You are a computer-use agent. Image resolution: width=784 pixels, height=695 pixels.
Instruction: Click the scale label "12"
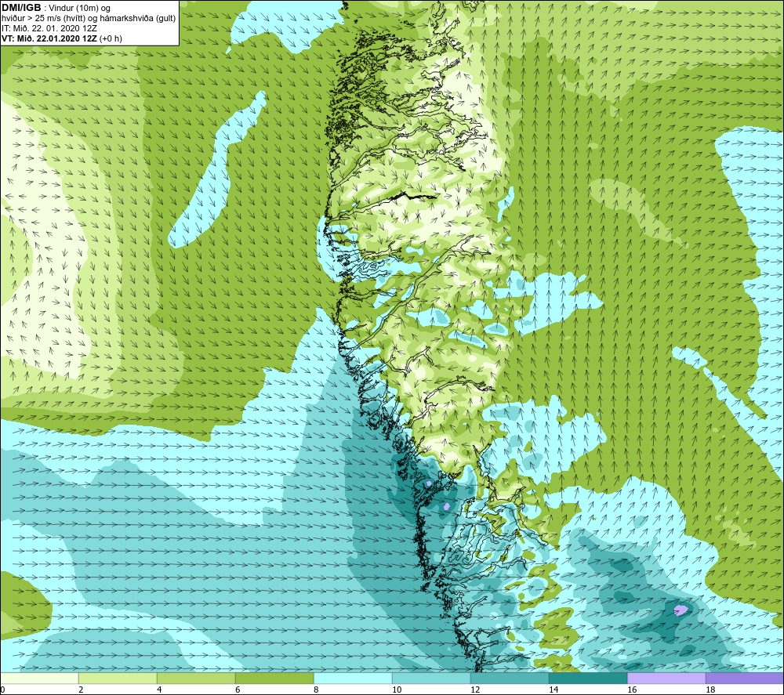pyautogui.click(x=475, y=690)
